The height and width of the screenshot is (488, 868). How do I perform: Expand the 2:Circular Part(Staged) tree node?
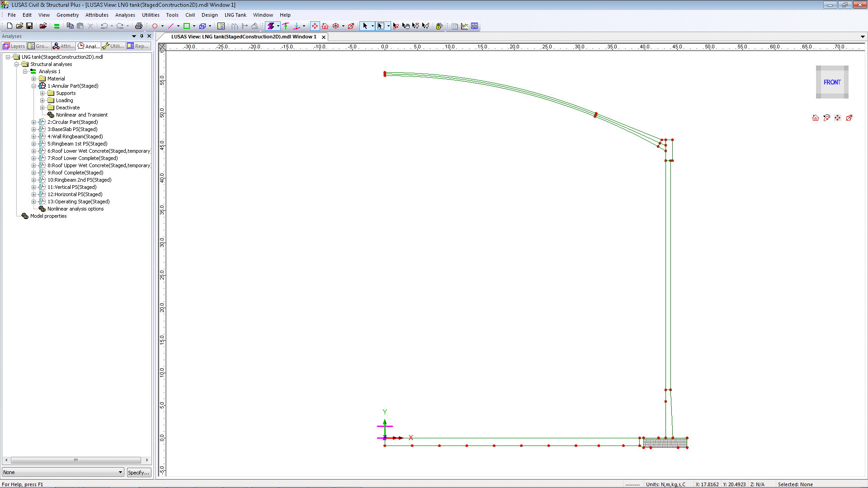(33, 122)
